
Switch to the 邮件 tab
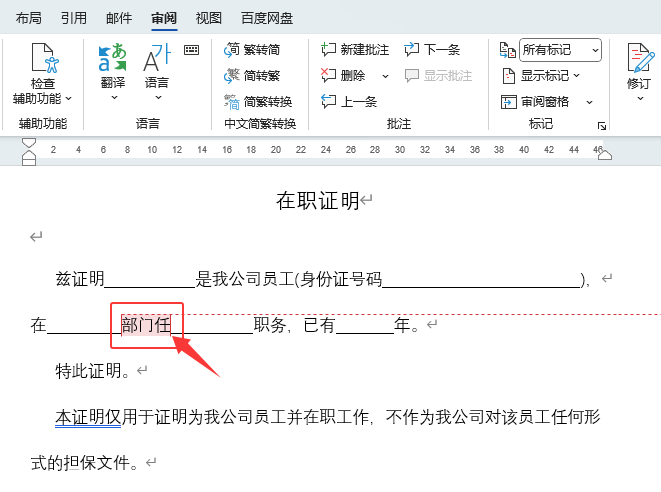point(119,18)
